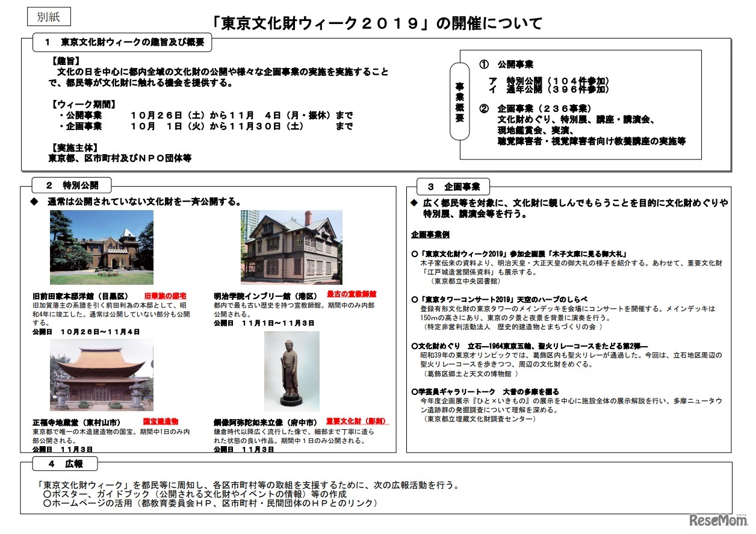Image resolution: width=756 pixels, height=534 pixels.
Task: Expand the section 3 企画事業 header box
Action: 453,185
